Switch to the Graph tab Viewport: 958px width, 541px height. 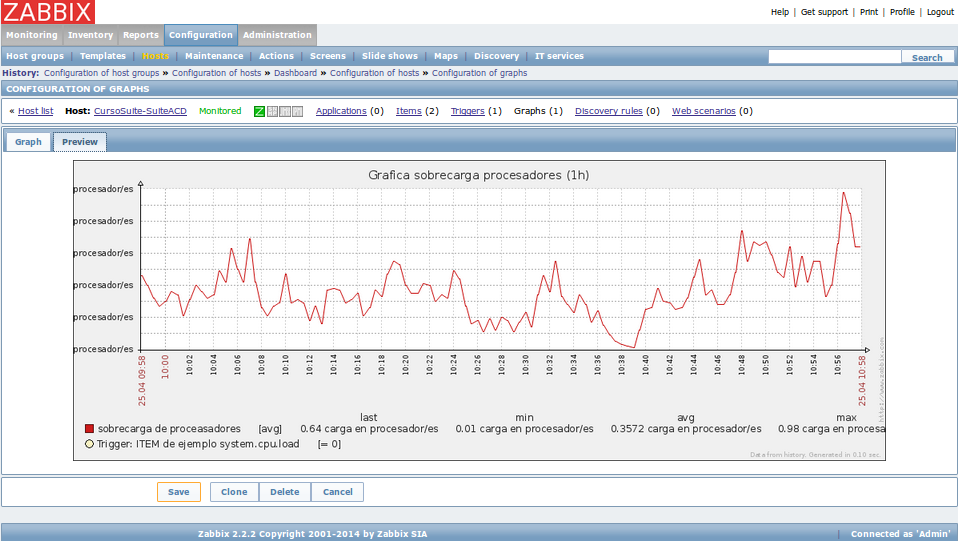(x=28, y=142)
